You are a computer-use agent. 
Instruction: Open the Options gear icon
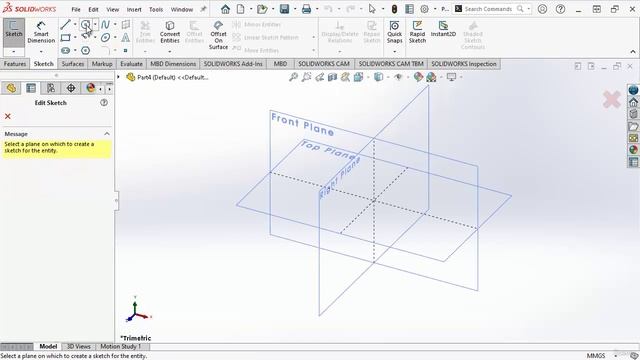(x=424, y=9)
